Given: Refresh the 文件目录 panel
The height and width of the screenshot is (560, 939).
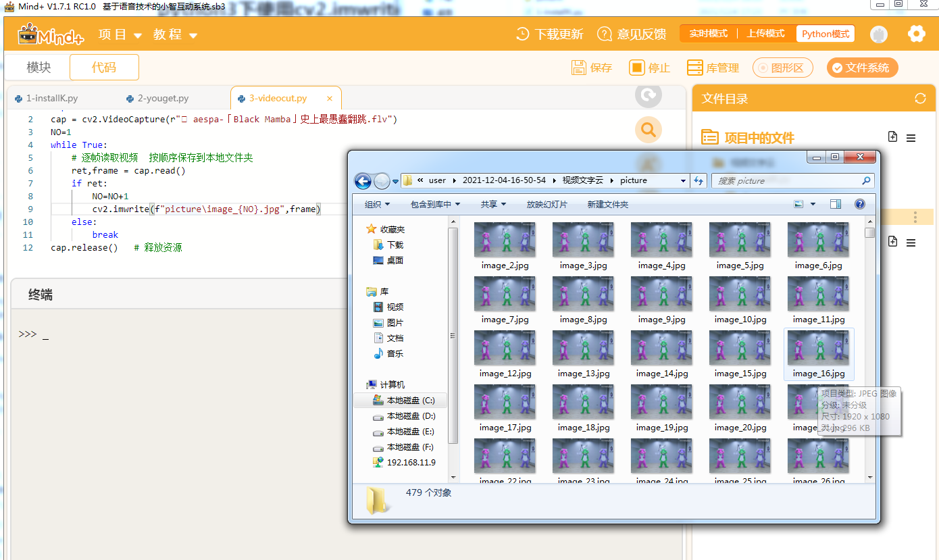Looking at the screenshot, I should click(920, 99).
